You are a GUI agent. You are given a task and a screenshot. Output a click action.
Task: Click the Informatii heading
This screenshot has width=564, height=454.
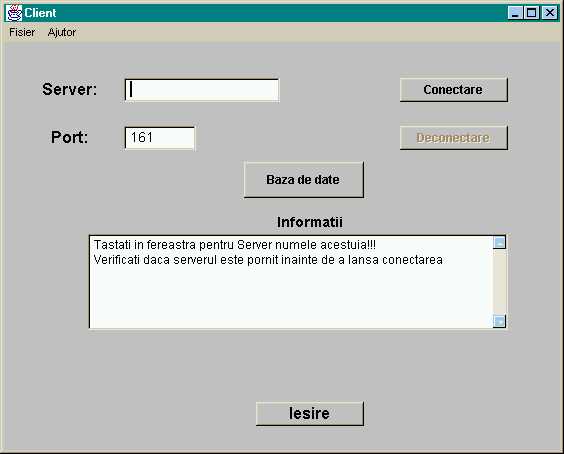pos(310,222)
